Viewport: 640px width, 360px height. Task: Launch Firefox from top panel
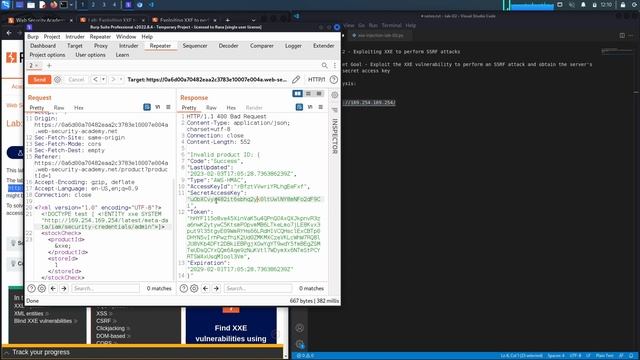tap(54, 5)
